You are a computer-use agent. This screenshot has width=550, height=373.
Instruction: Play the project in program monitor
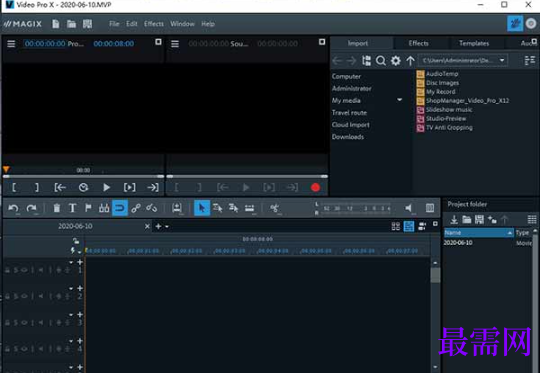pyautogui.click(x=106, y=187)
